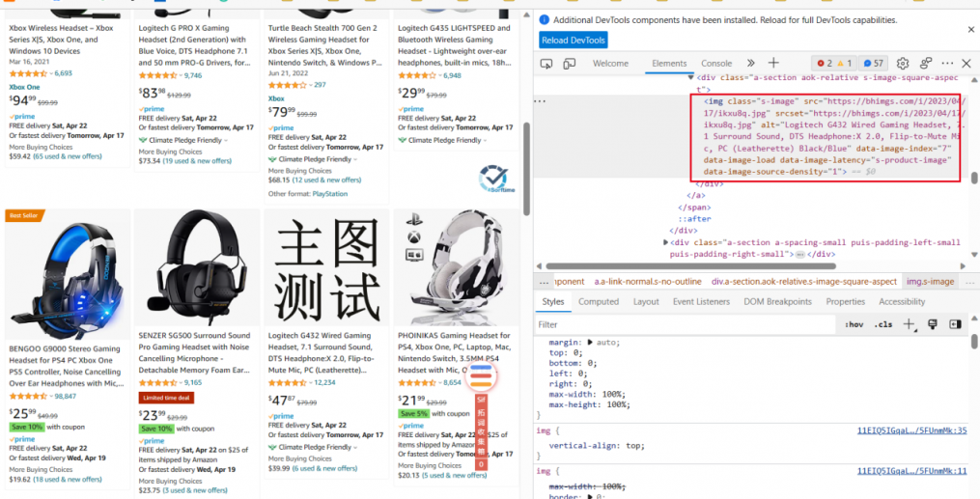The image size is (980, 499).
Task: Expand rating stars dropdown beside 6,948
Action: point(438,75)
